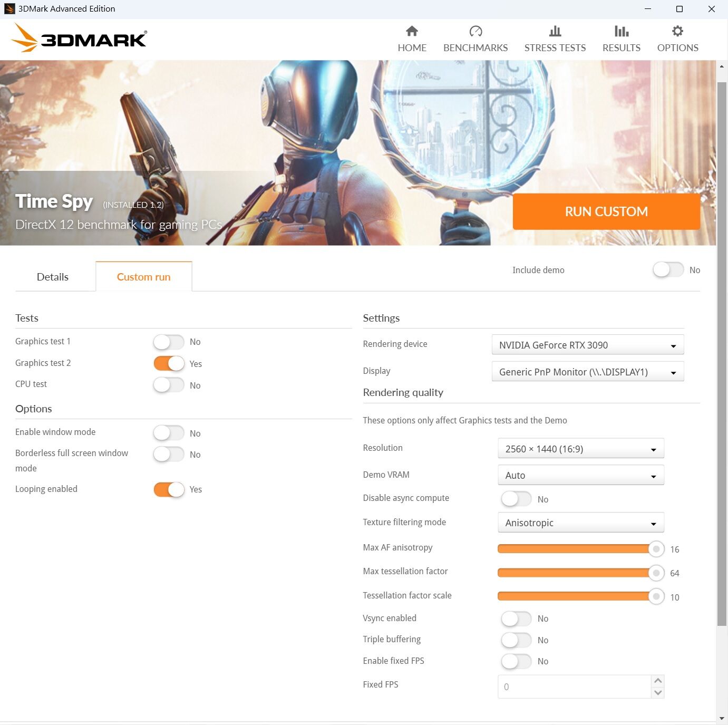
Task: Click 'DirectX 12 benchmark for gaming PCs' text
Action: pos(119,225)
